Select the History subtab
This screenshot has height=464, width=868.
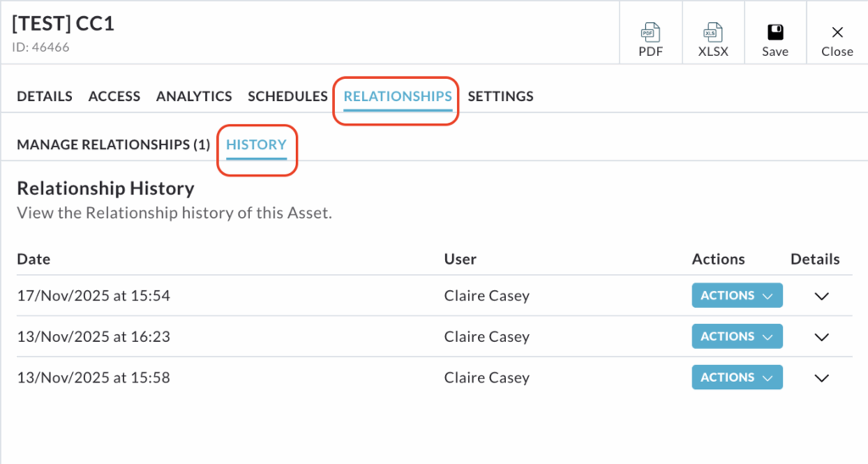(256, 145)
